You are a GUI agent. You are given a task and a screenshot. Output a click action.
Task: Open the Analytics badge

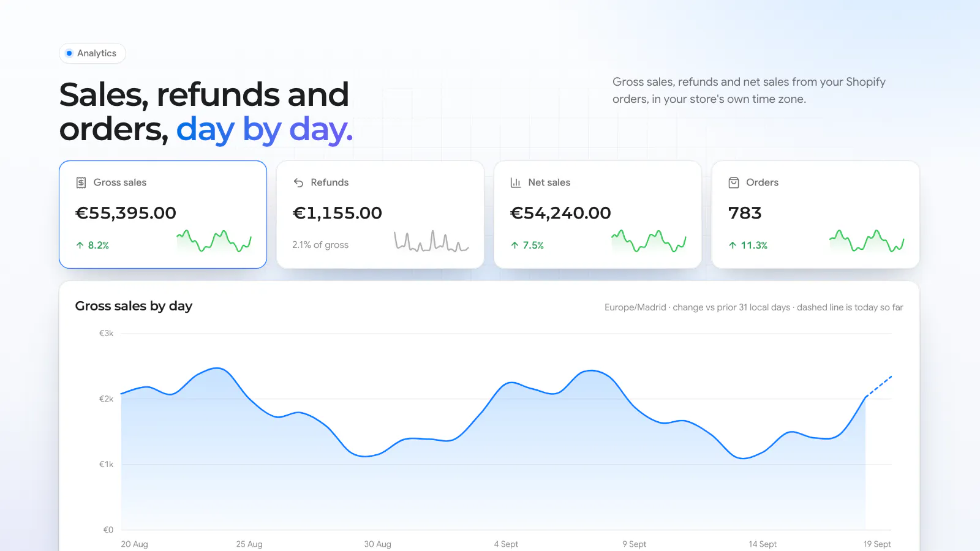tap(92, 53)
